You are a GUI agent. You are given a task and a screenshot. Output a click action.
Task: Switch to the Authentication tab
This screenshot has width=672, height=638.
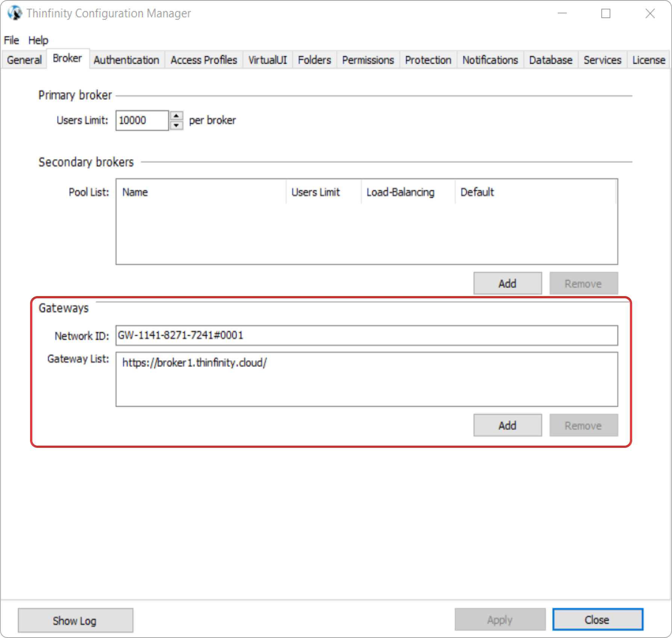pos(127,60)
